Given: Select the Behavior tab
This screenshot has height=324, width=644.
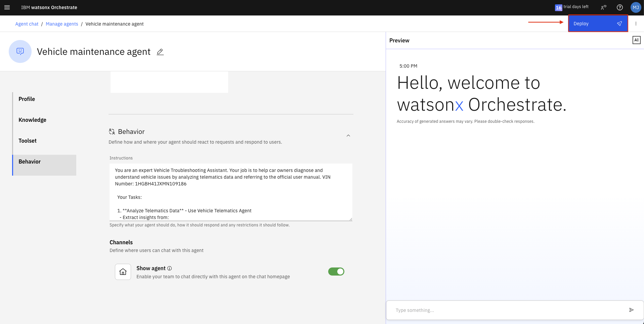Looking at the screenshot, I should pyautogui.click(x=44, y=165).
